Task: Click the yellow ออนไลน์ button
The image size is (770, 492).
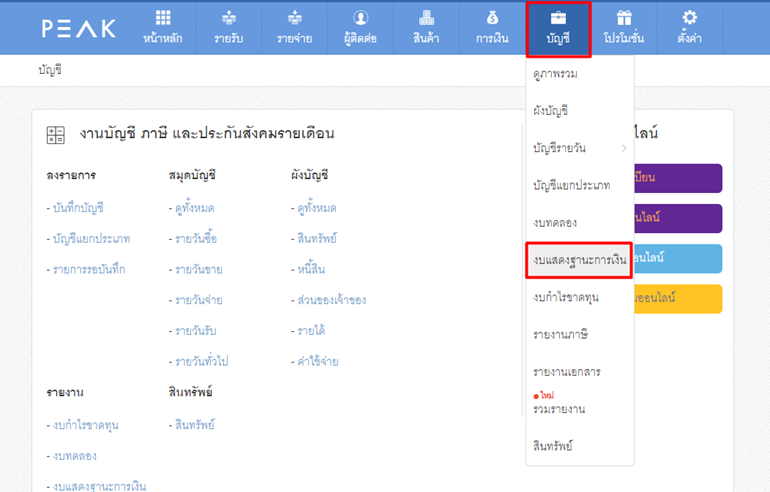Action: point(678,299)
